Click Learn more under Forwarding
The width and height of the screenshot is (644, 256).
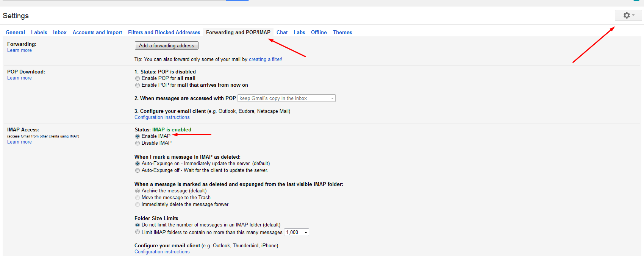(x=19, y=50)
